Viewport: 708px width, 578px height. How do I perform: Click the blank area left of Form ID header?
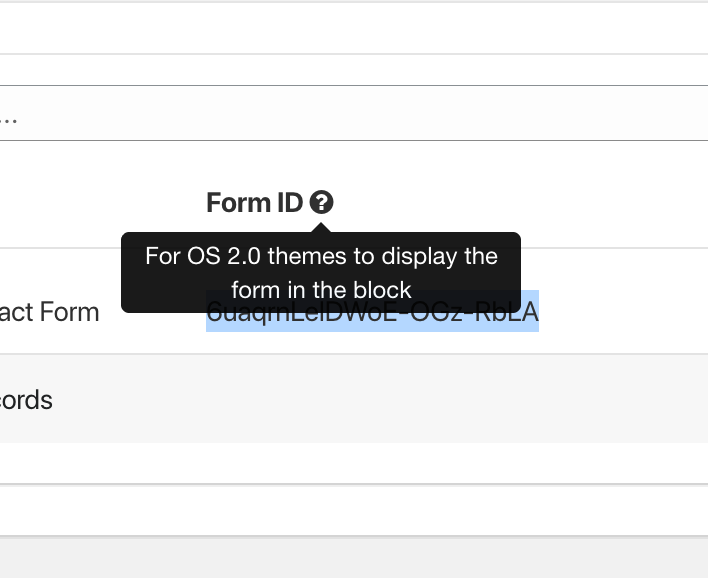coord(100,203)
